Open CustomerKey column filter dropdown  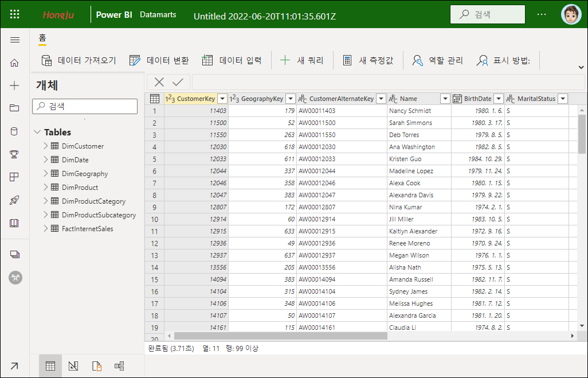[222, 99]
